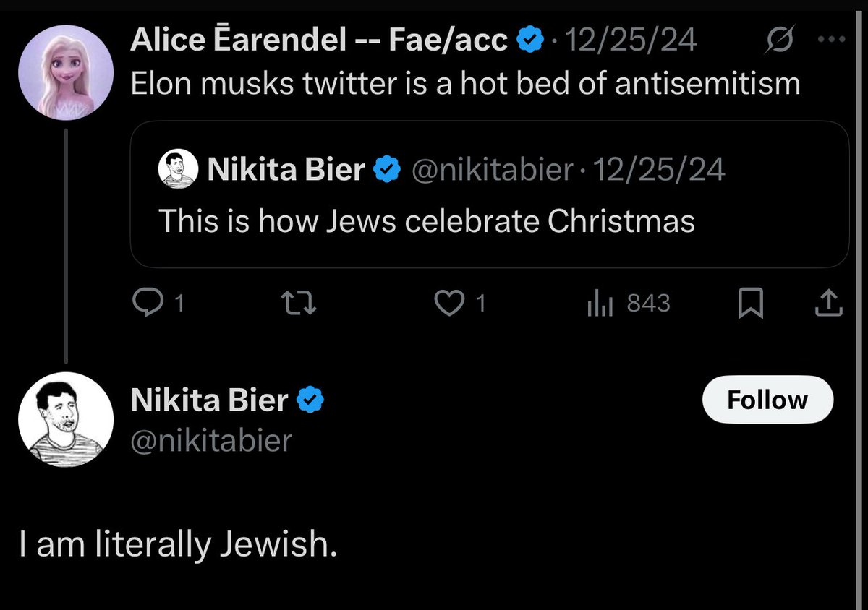Image resolution: width=868 pixels, height=610 pixels.
Task: Click the Grok slashed-circle icon
Action: pos(778,40)
